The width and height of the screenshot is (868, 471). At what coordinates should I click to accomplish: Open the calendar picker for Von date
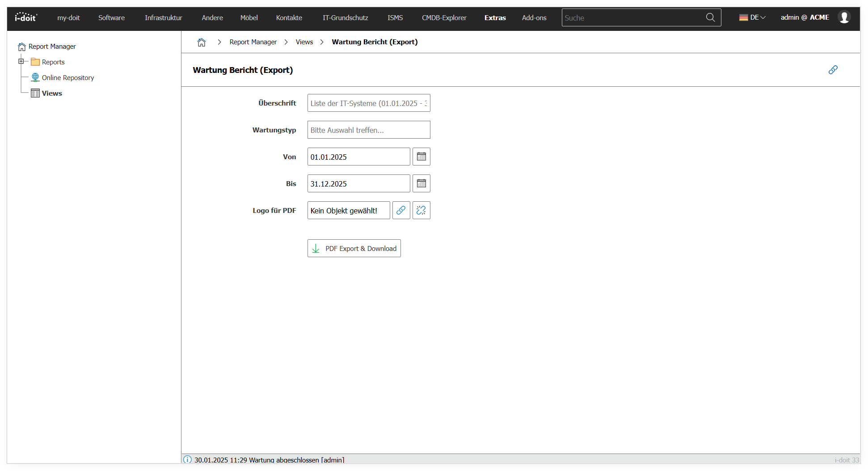(421, 157)
